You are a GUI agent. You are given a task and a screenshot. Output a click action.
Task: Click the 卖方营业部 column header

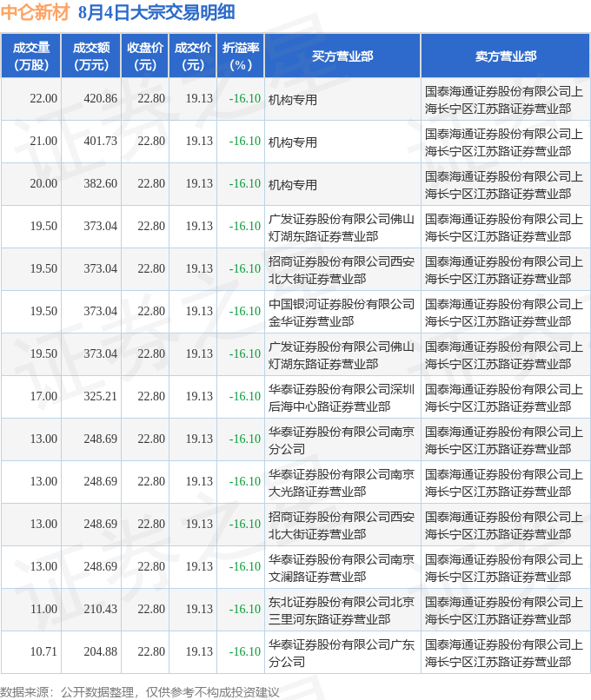click(505, 56)
